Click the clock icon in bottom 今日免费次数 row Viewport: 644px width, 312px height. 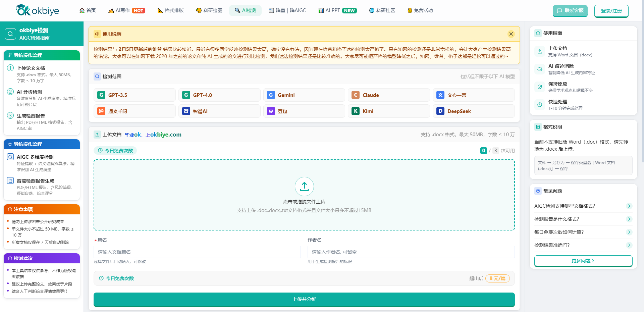[x=101, y=278]
